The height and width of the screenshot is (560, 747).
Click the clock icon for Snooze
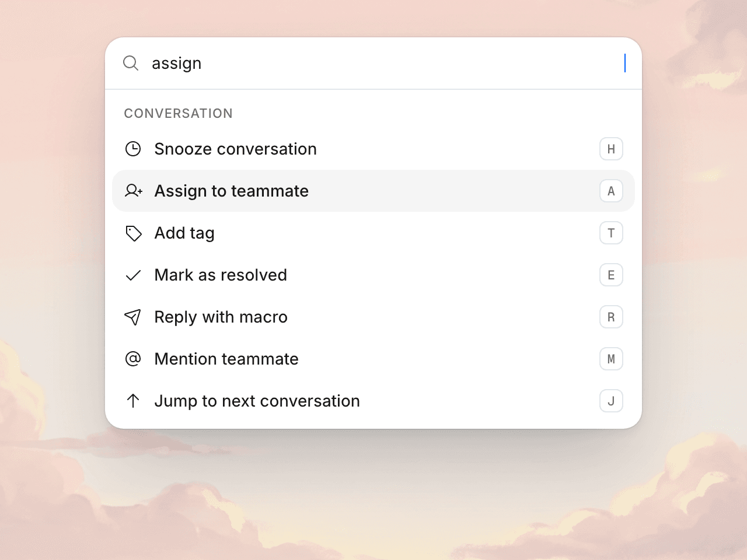tap(133, 149)
